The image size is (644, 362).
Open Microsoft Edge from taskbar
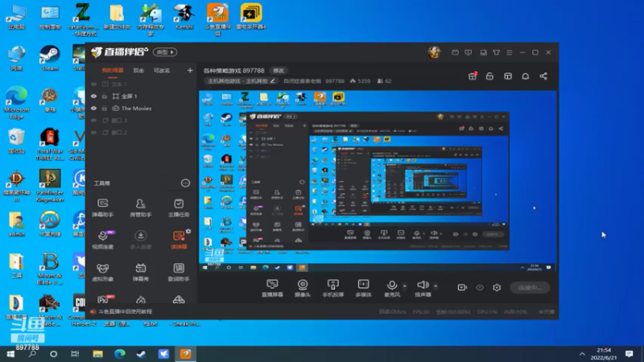point(119,354)
